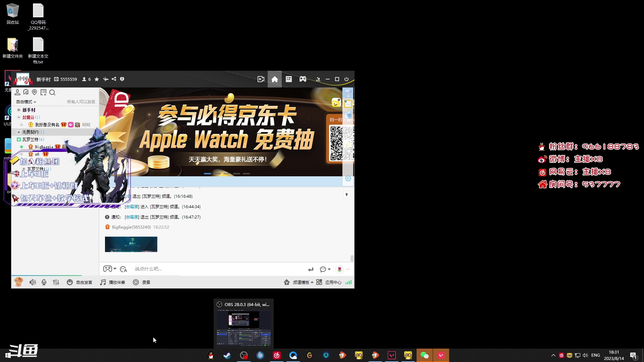Click the locate-me pin icon

[x=34, y=92]
